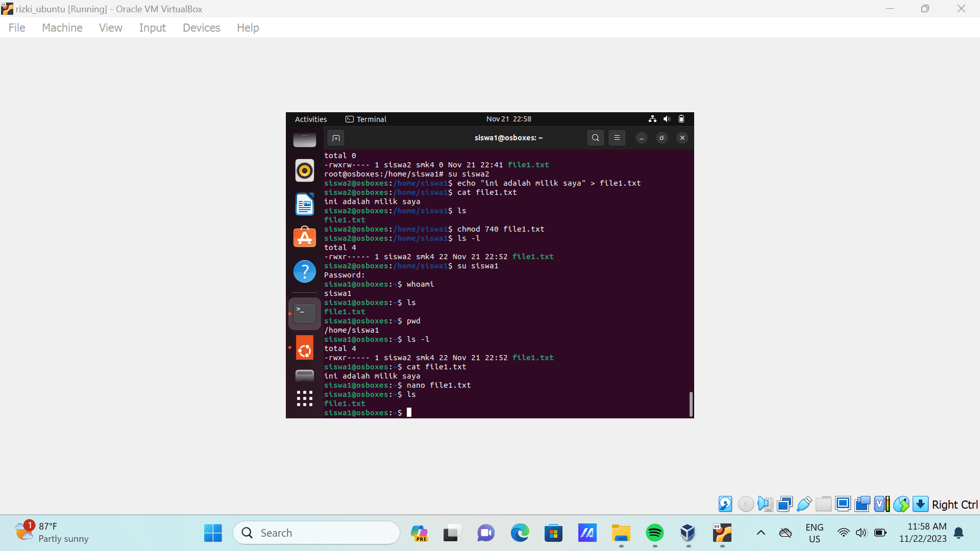
Task: Open the Input menu
Action: [152, 28]
